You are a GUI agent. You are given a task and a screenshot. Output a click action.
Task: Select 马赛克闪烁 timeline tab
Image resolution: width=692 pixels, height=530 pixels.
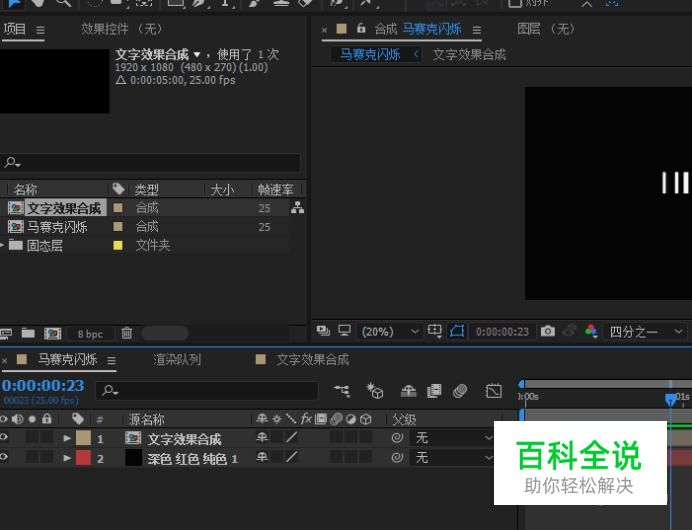(67, 359)
